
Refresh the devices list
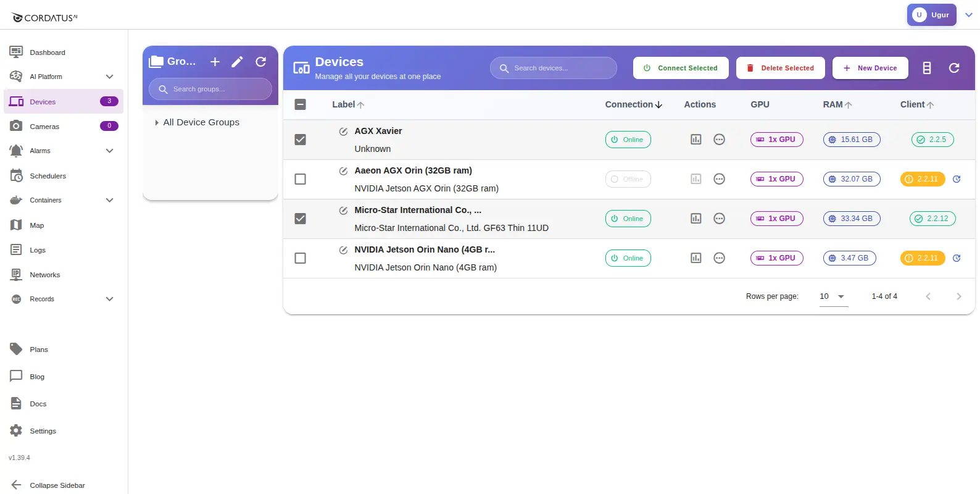click(954, 68)
